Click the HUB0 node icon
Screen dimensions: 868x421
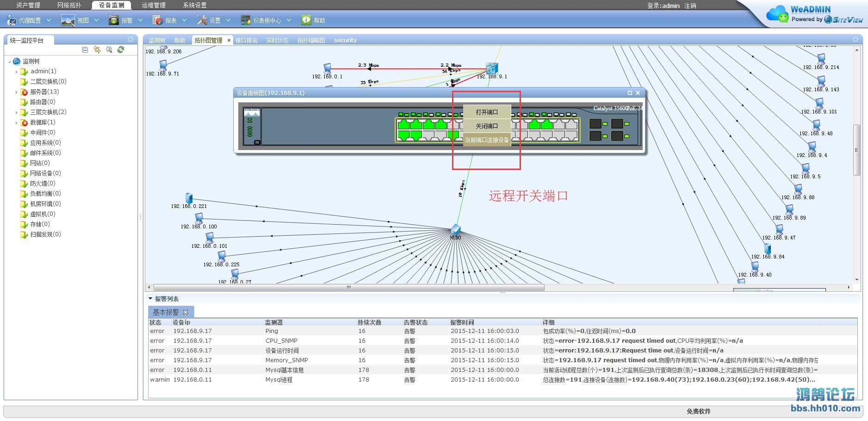(456, 229)
